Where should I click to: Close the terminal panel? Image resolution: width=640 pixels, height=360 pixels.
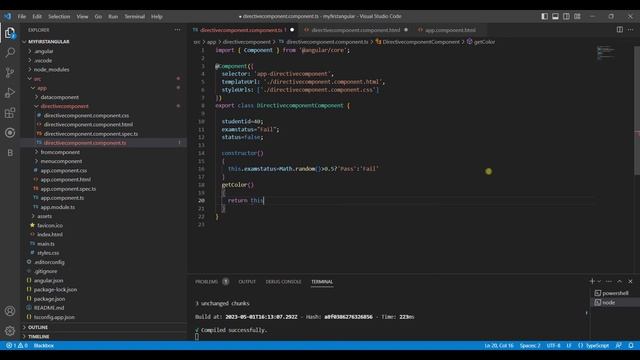click(630, 281)
